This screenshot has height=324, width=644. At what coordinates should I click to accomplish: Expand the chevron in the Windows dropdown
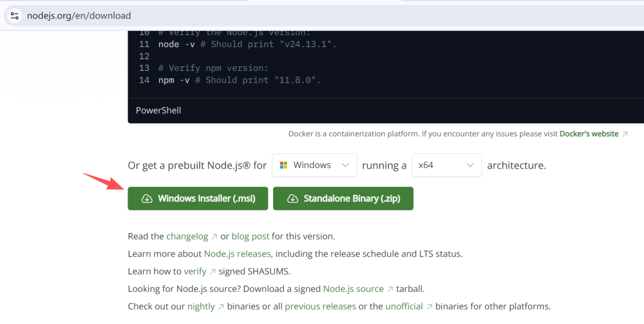[345, 165]
